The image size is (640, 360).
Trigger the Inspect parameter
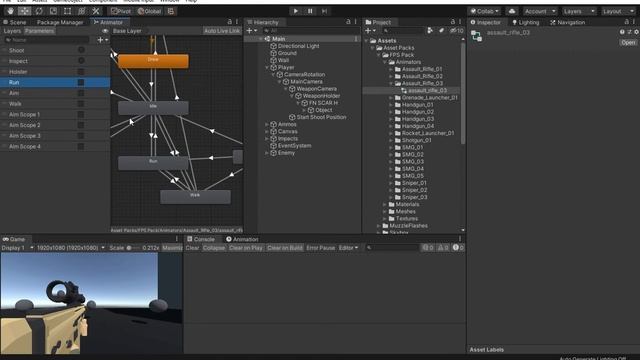click(x=81, y=61)
